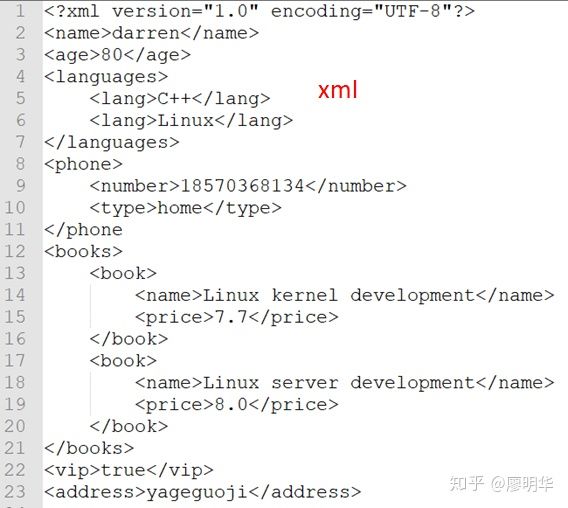The image size is (568, 508).
Task: Click the closing languages tag on line 7
Action: 112,143
